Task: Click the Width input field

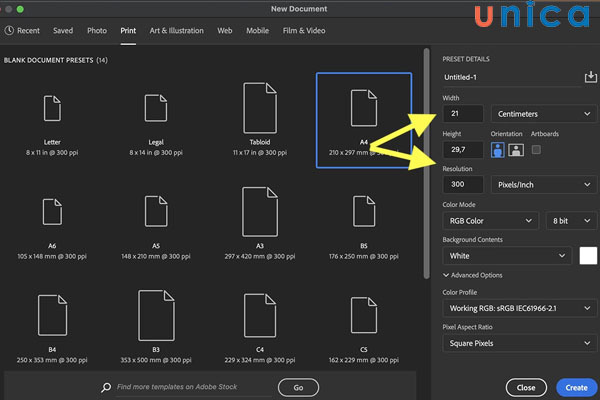Action: coord(464,114)
